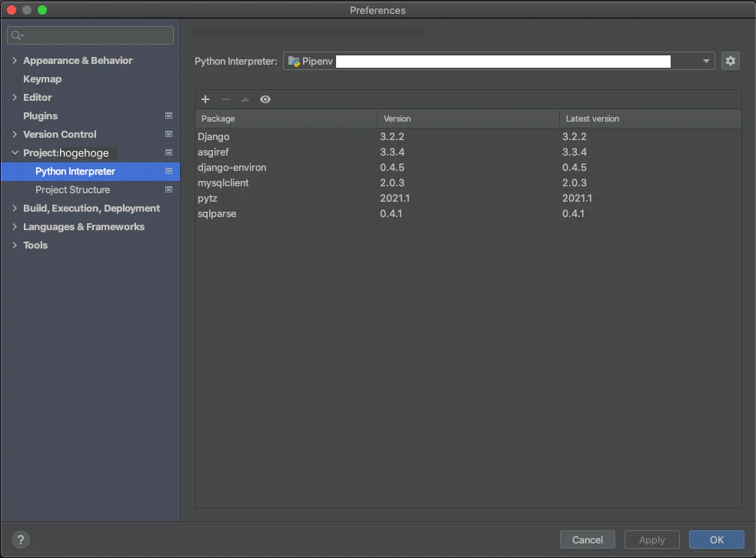
Task: Select the django-environ package row
Action: tap(468, 168)
